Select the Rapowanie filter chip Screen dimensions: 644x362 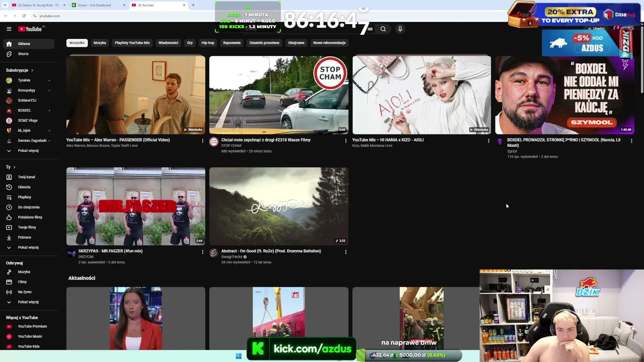click(x=232, y=43)
